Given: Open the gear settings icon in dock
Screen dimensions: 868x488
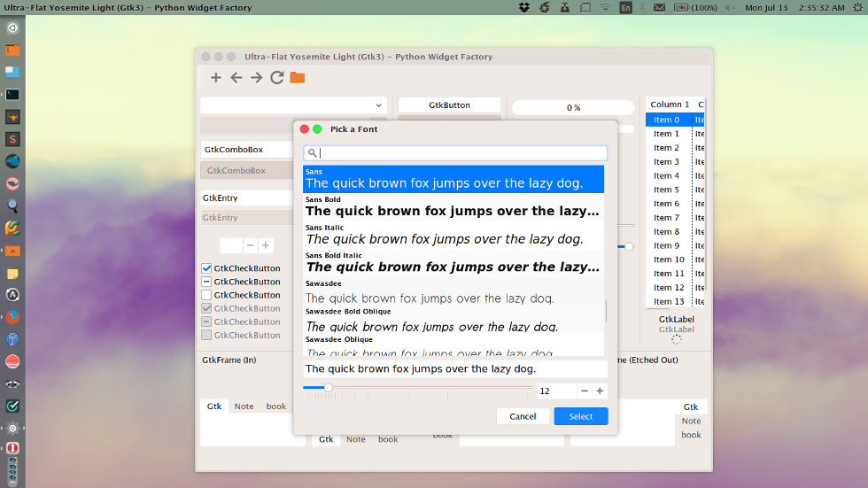Looking at the screenshot, I should pos(12,429).
